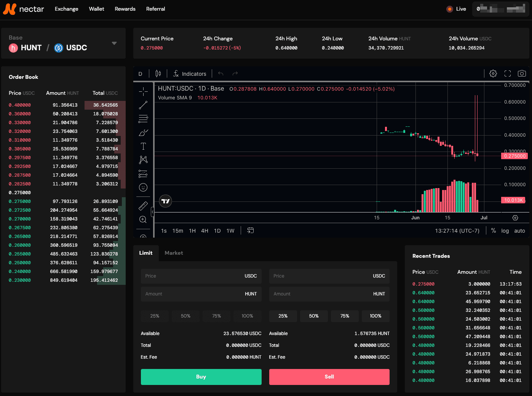532x396 pixels.
Task: Set chart range to 1D
Action: tap(217, 231)
